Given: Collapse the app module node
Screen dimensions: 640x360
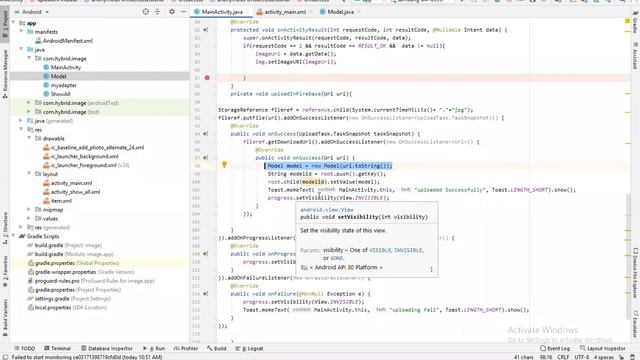Looking at the screenshot, I should 13,23.
